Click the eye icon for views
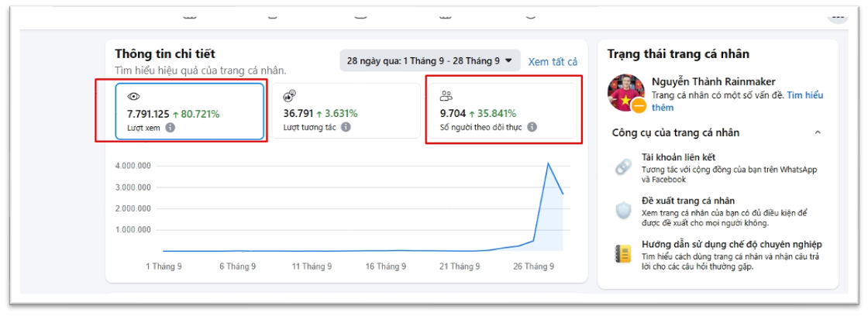Viewport: 868px width, 316px height. click(x=133, y=96)
